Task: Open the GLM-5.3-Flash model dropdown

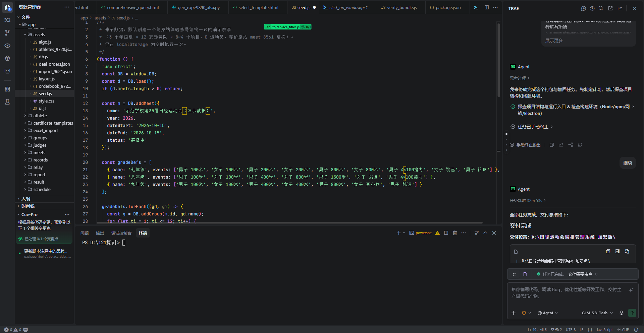Action: click(x=597, y=313)
